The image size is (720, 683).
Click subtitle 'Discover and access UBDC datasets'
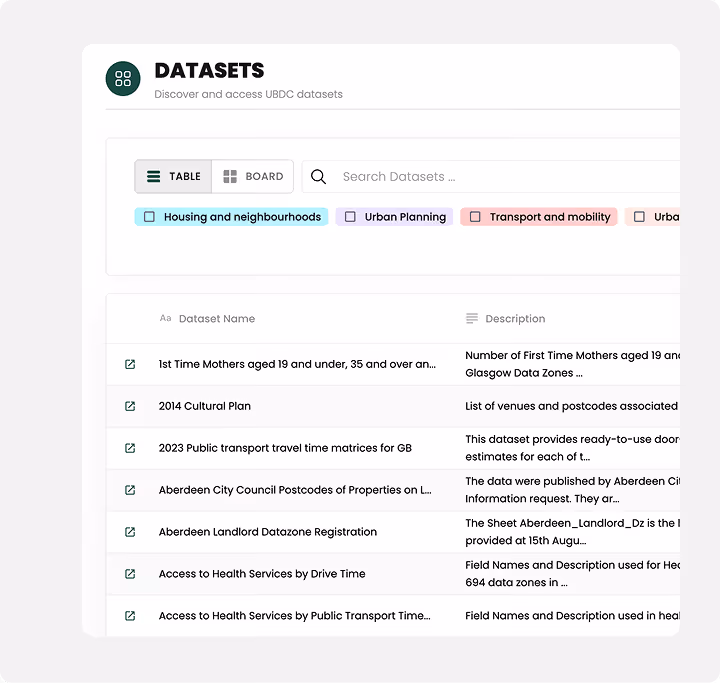pyautogui.click(x=248, y=94)
